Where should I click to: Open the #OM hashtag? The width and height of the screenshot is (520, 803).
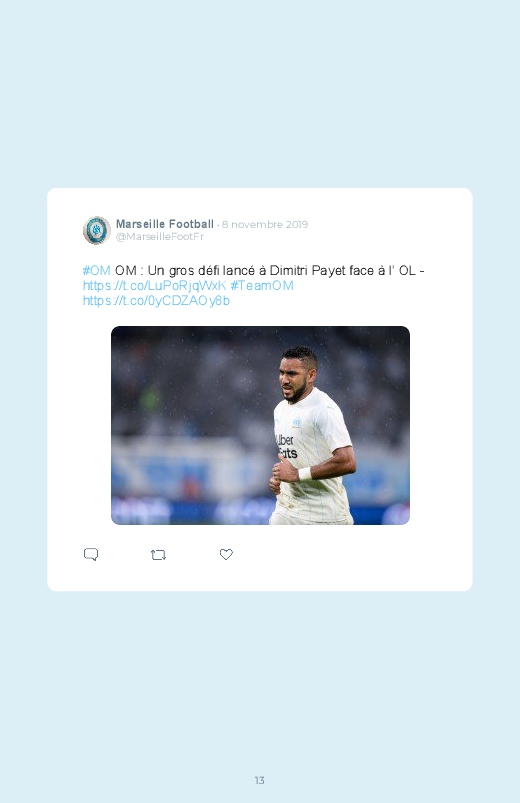click(x=96, y=270)
